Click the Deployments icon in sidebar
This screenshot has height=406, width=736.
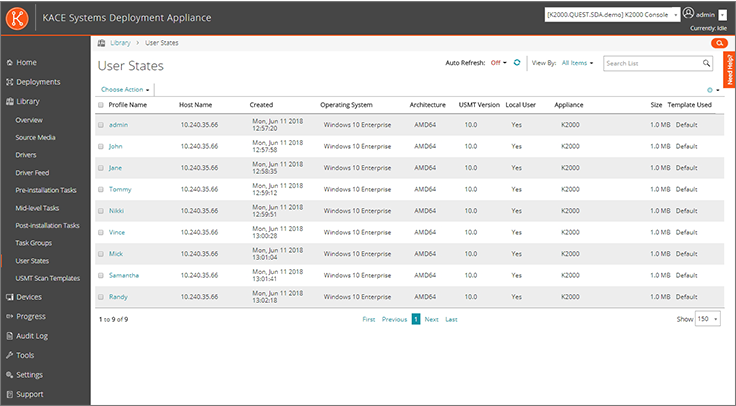click(9, 82)
